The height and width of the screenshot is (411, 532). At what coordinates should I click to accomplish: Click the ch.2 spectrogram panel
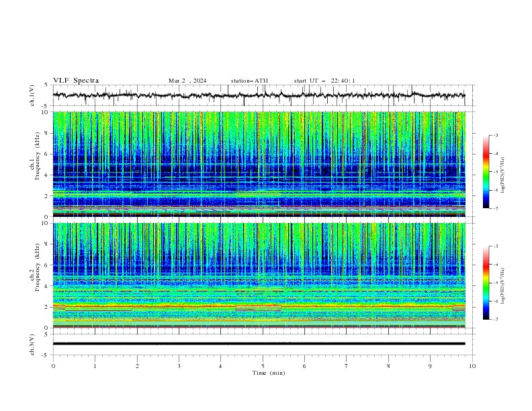click(259, 275)
